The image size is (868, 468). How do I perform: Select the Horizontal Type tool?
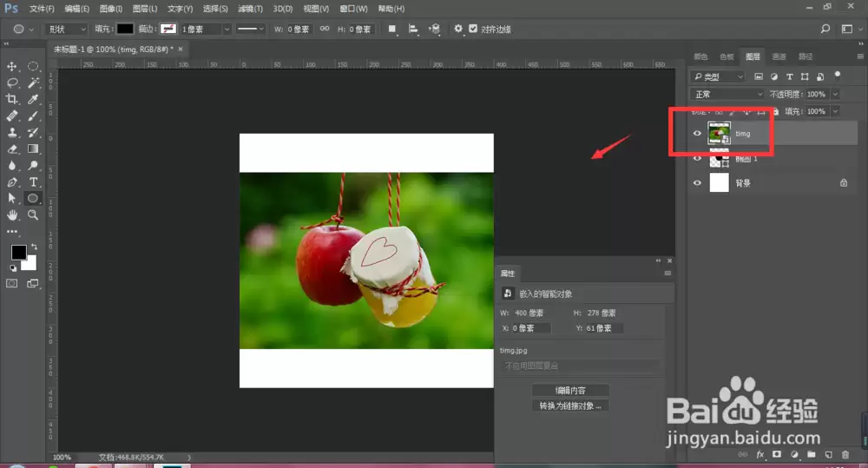pos(33,182)
